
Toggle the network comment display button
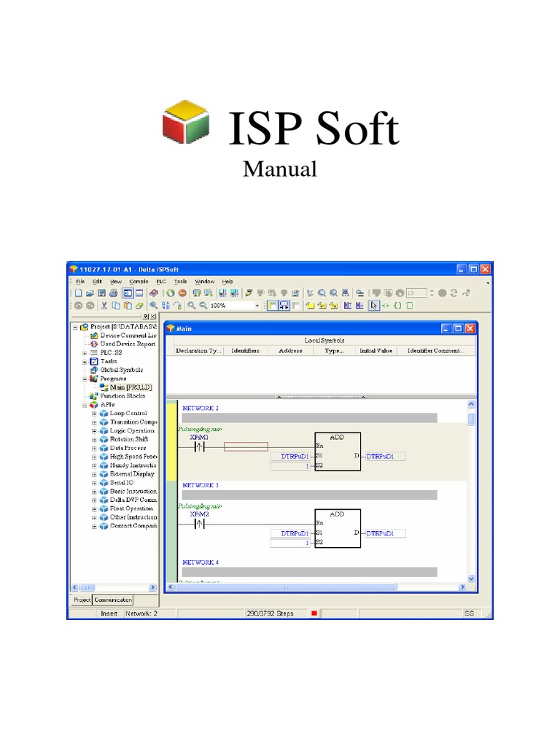click(x=284, y=306)
